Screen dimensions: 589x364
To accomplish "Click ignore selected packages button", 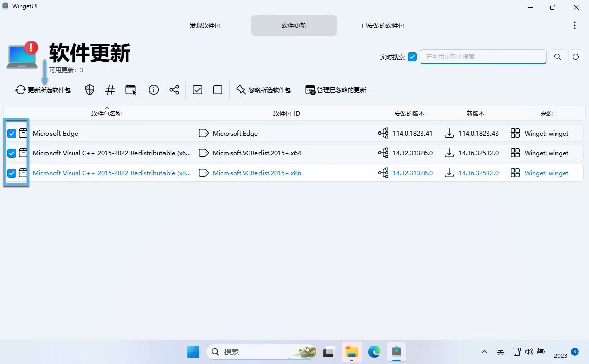I will 264,90.
